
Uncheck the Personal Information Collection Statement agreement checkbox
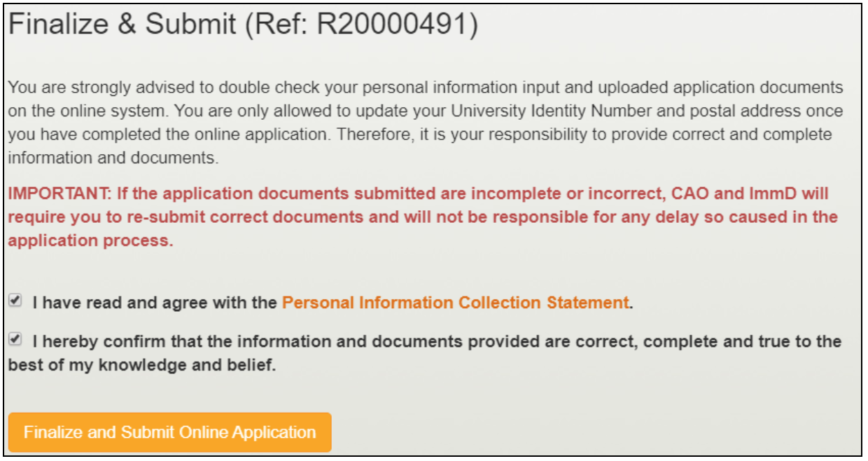click(x=15, y=301)
